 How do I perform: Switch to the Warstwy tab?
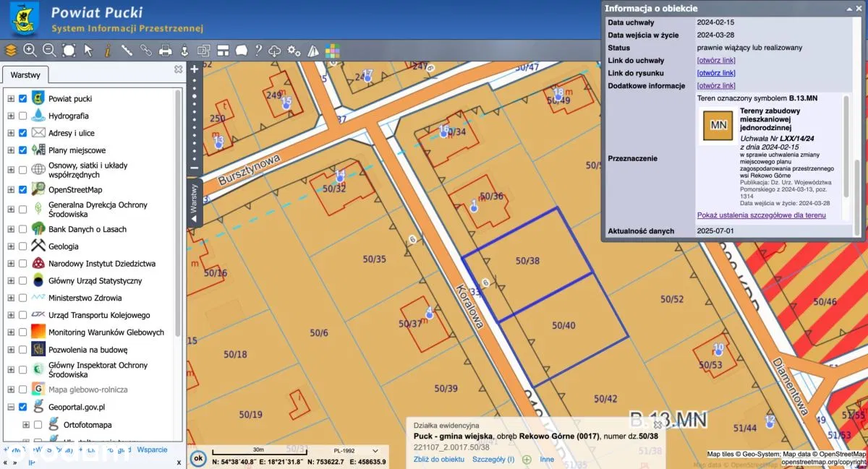25,74
